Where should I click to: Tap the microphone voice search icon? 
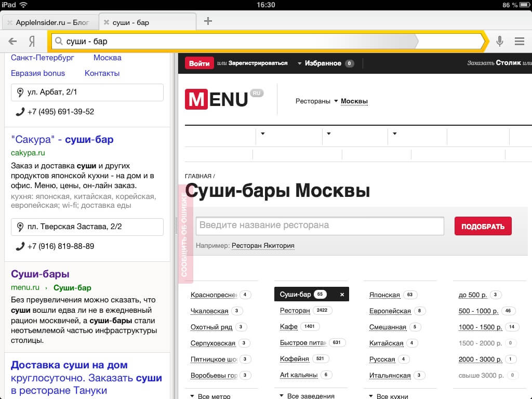point(499,41)
